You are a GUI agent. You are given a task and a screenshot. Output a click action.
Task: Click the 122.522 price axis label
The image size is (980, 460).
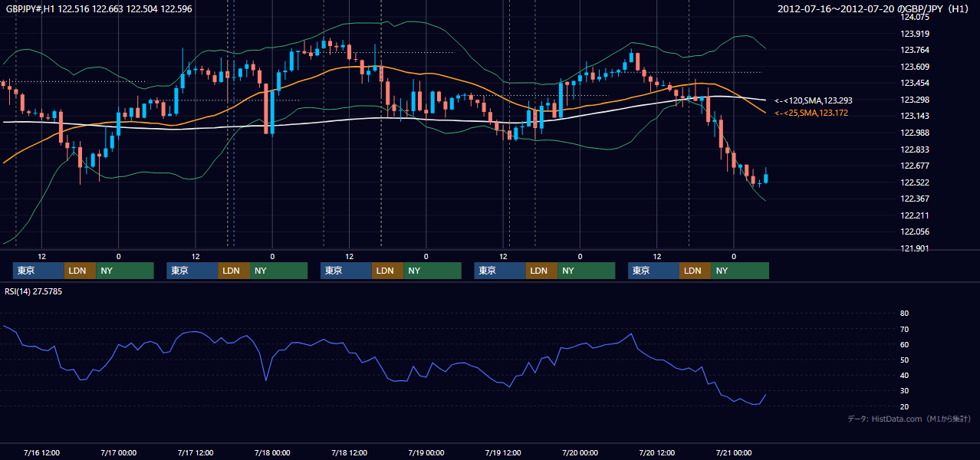915,182
